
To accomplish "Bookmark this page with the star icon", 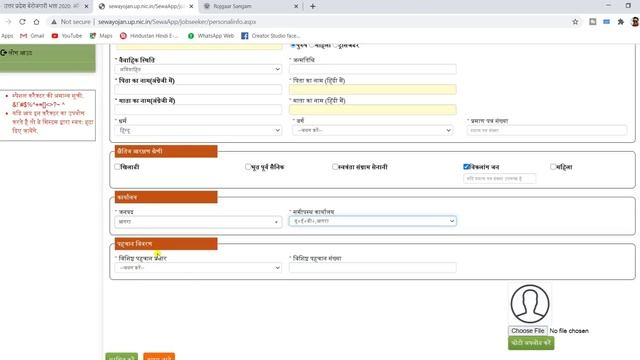I will [575, 22].
